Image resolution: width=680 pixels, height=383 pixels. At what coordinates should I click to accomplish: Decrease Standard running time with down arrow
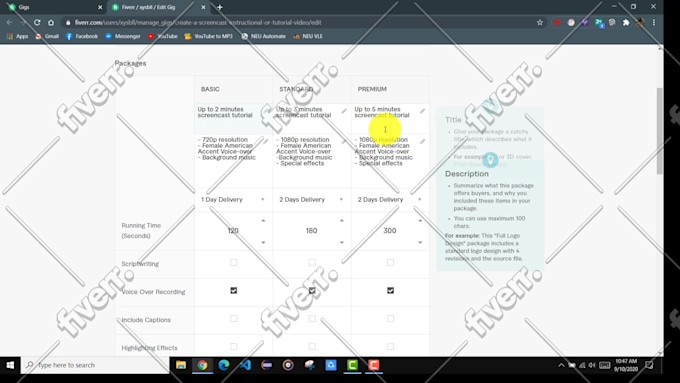pyautogui.click(x=342, y=242)
